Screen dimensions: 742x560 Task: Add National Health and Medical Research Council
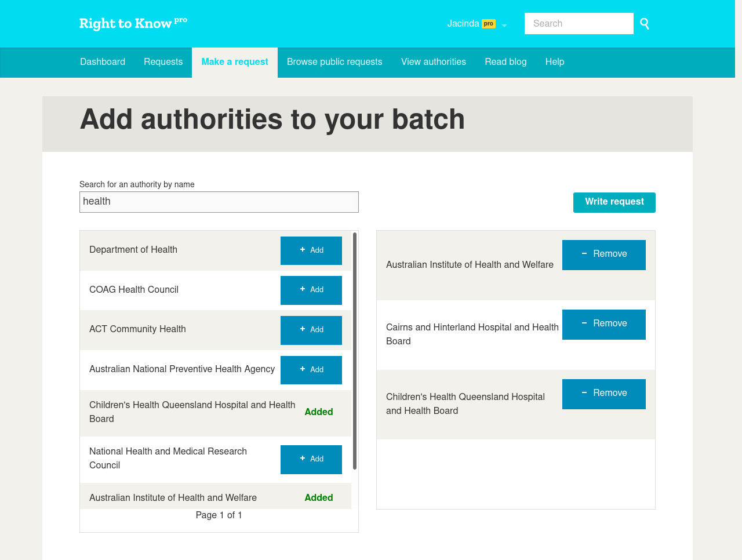tap(311, 459)
